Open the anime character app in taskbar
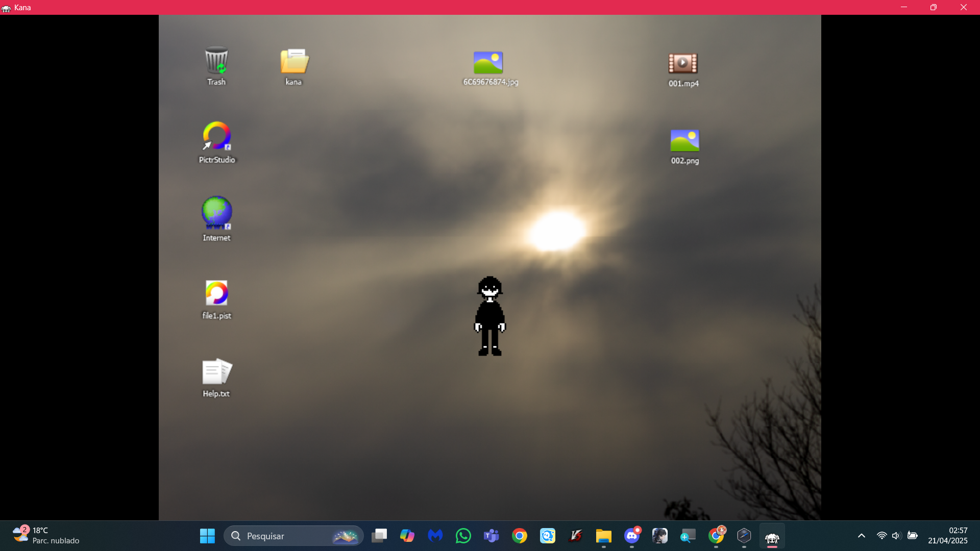Image resolution: width=980 pixels, height=551 pixels. click(x=660, y=536)
